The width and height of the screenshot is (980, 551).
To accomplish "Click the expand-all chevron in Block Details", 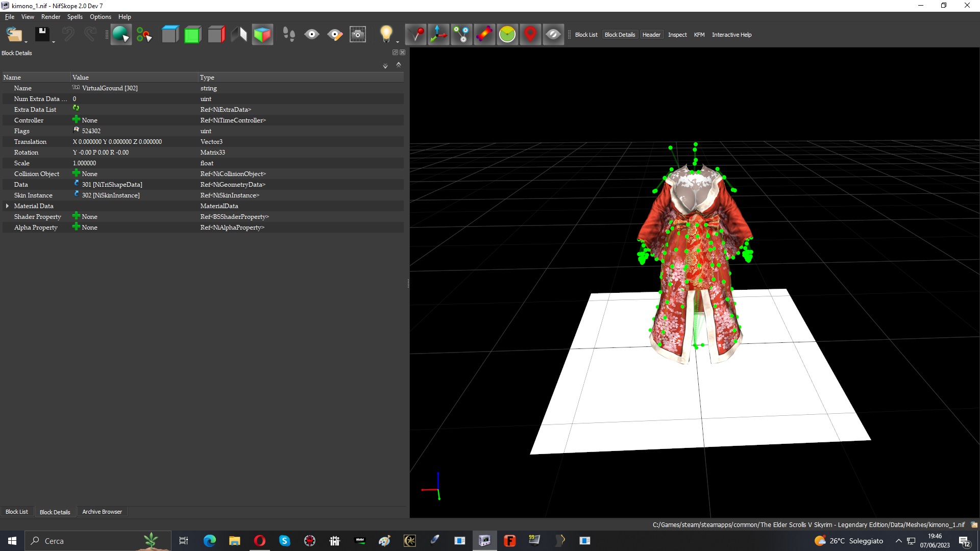I will pyautogui.click(x=385, y=66).
